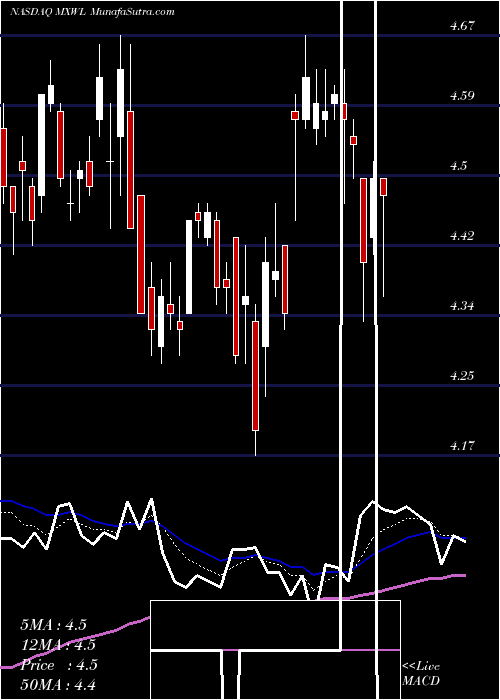Click the 4.25 price axis label
This screenshot has width=500, height=700.
click(462, 375)
